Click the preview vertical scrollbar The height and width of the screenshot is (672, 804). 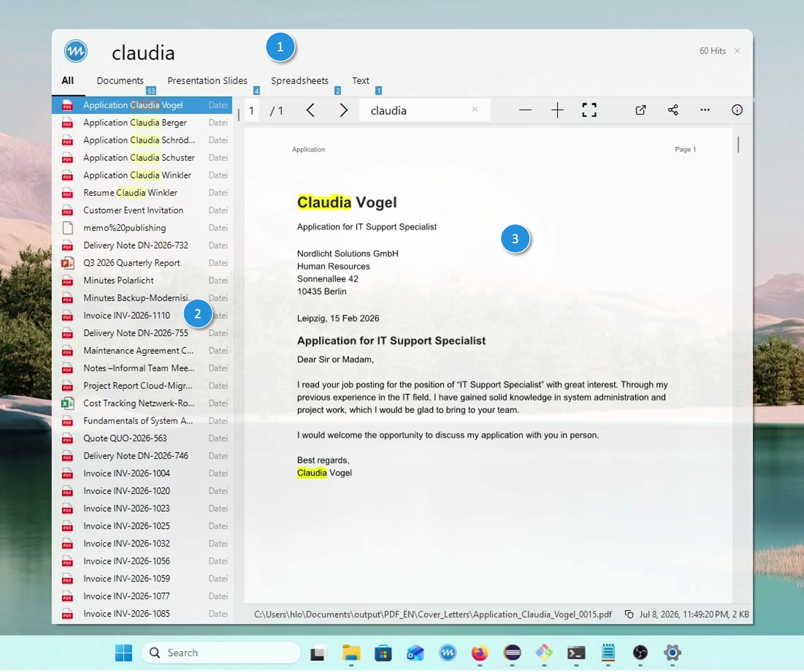(x=738, y=145)
